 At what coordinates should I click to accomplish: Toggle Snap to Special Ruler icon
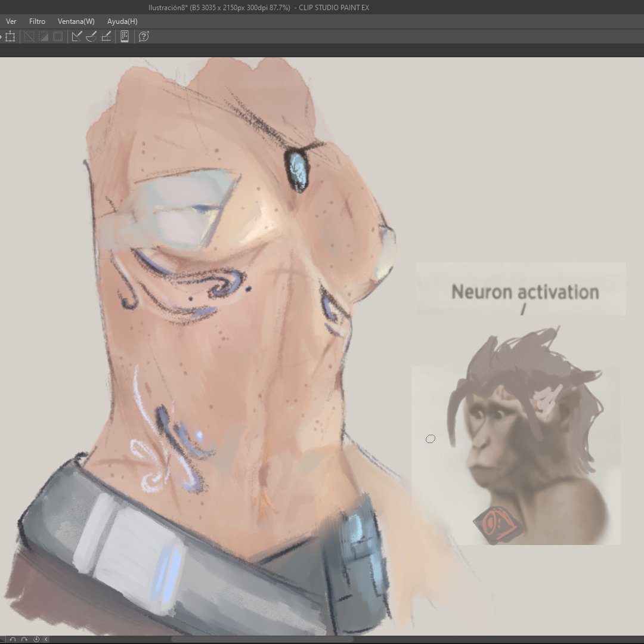pos(91,36)
